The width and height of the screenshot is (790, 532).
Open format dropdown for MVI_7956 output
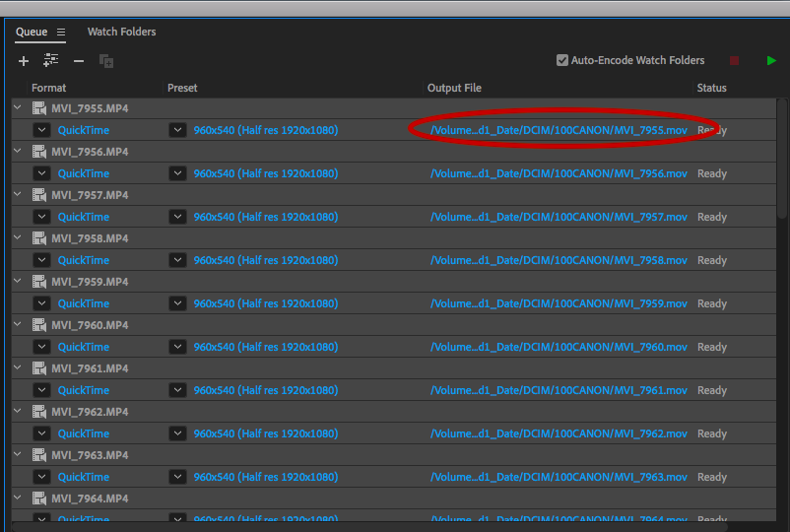click(41, 173)
